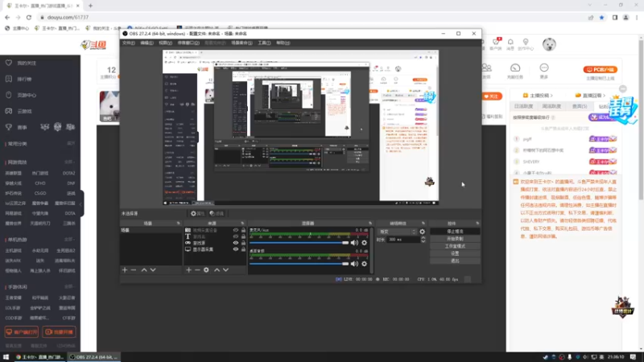Open Windows Start menu
The image size is (644, 362).
point(6,357)
